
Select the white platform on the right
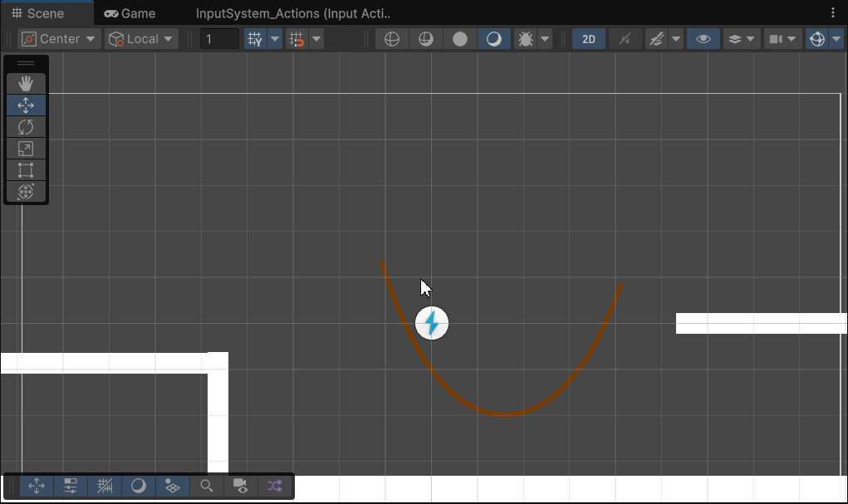click(762, 323)
